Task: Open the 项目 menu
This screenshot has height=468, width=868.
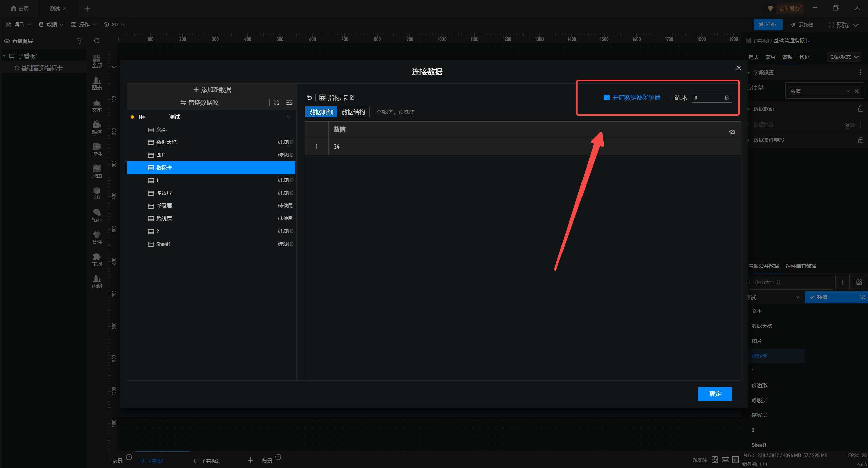Action: pos(19,24)
